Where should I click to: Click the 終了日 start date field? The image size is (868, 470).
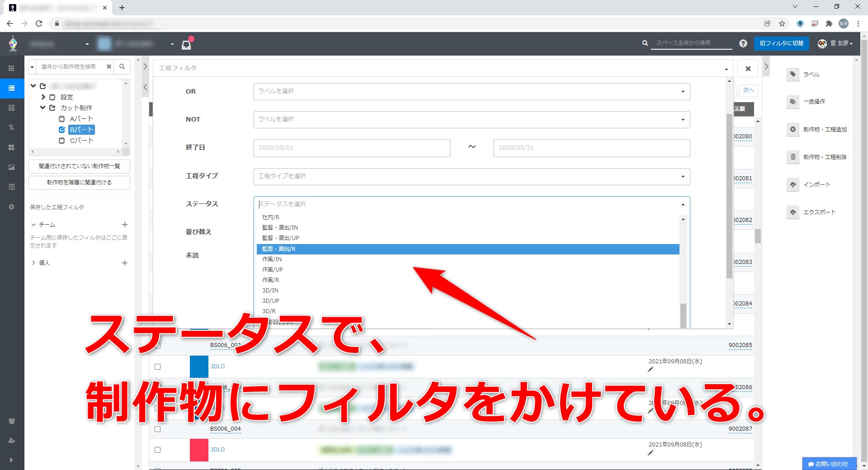point(351,148)
